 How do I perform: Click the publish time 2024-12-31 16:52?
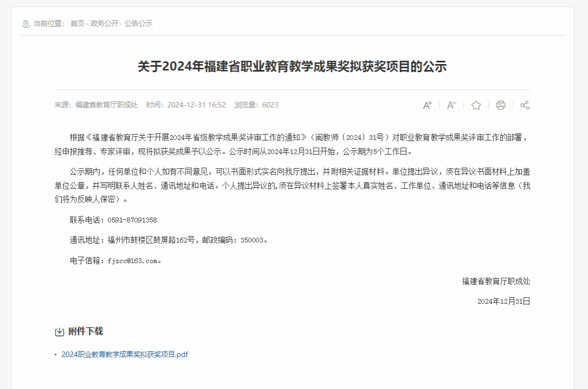(x=196, y=105)
